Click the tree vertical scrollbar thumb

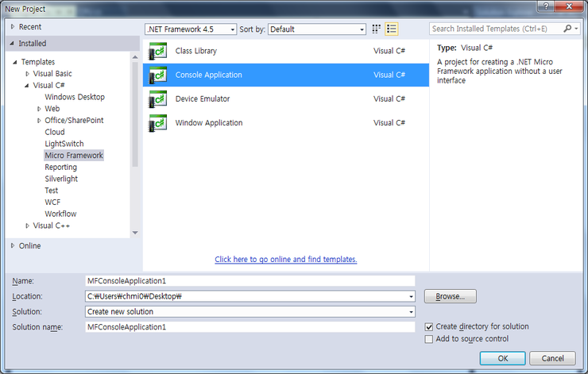coord(135,114)
